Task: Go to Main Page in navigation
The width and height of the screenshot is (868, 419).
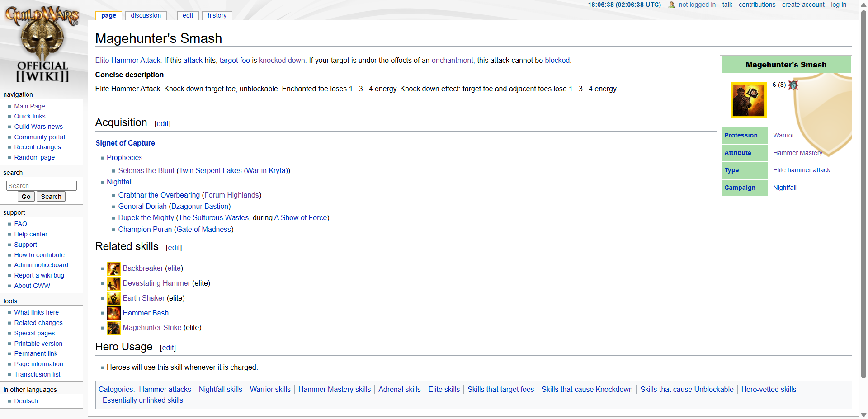Action: click(29, 106)
